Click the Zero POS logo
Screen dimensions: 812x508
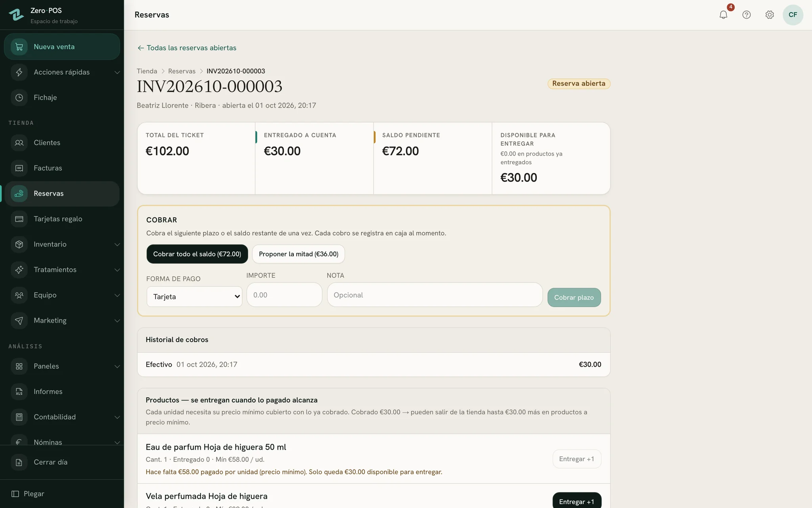(16, 15)
